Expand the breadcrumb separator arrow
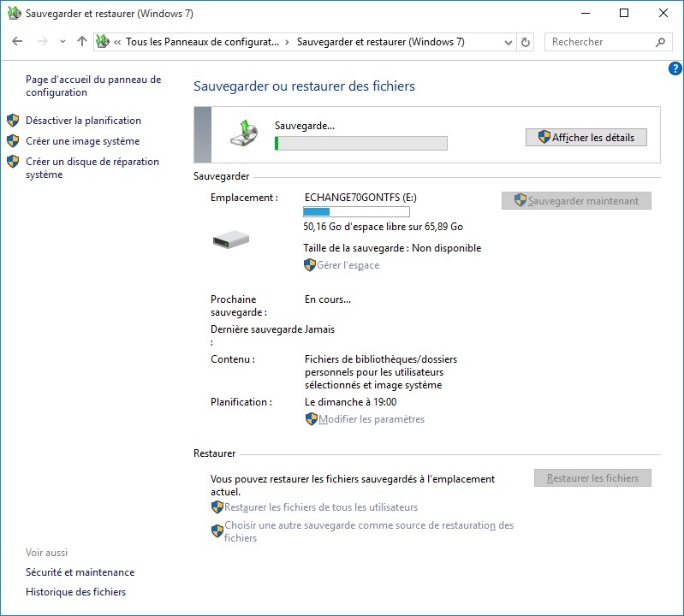The height and width of the screenshot is (616, 684). [287, 42]
